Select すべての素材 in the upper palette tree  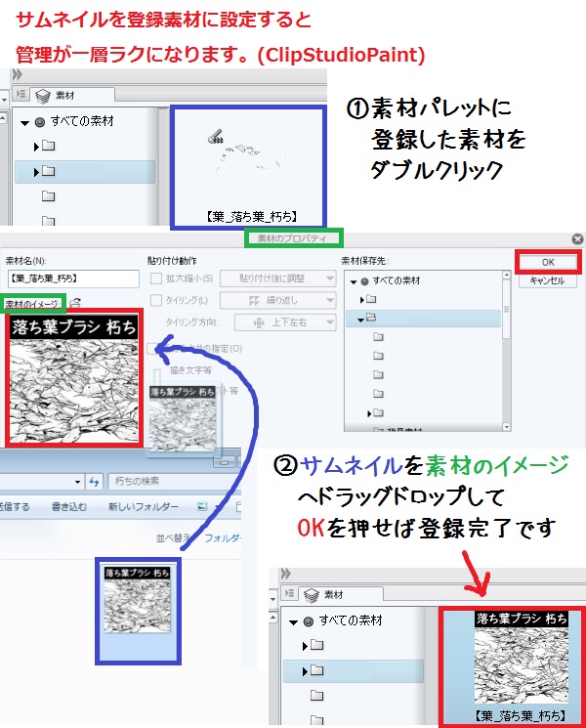pyautogui.click(x=82, y=121)
